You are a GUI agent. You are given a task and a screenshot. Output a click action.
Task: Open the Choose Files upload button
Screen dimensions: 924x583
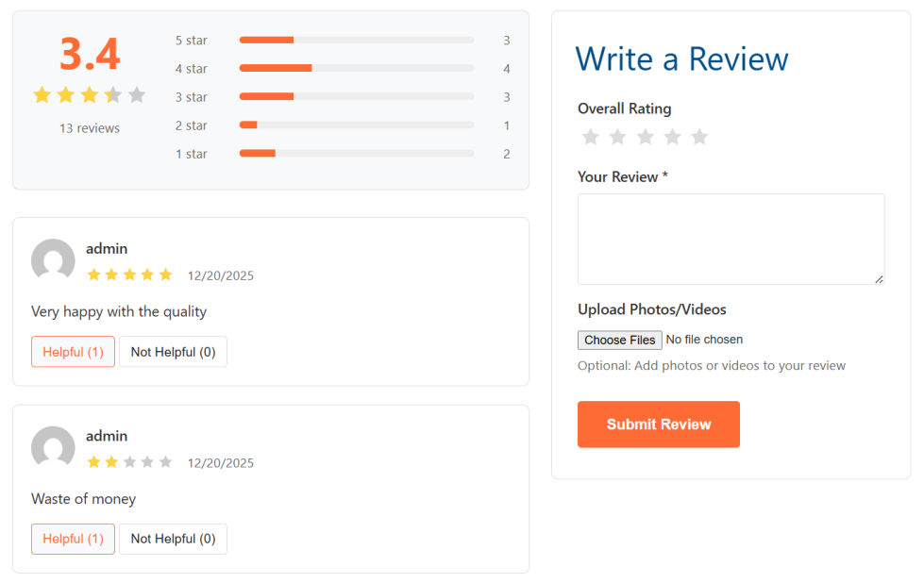click(x=619, y=340)
